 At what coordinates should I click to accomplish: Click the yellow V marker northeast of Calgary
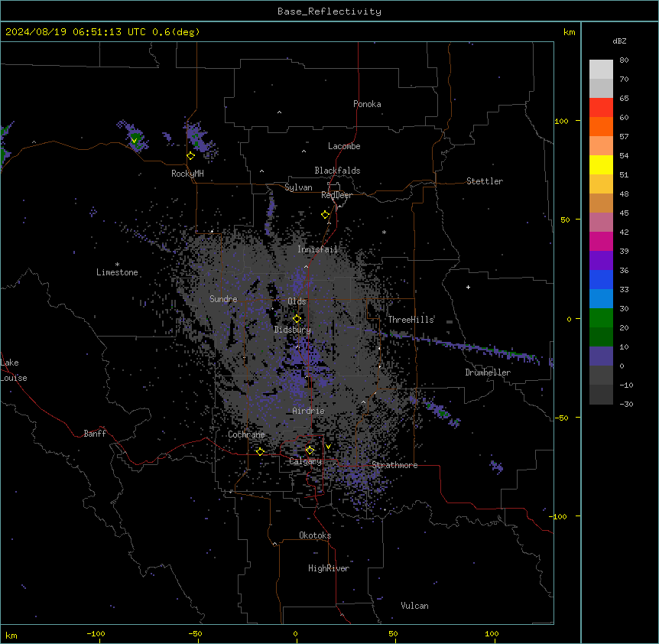coord(328,447)
